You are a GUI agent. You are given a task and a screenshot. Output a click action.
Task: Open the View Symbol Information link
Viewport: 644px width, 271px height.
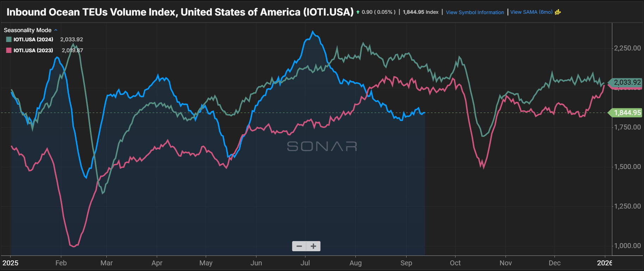[x=475, y=12]
